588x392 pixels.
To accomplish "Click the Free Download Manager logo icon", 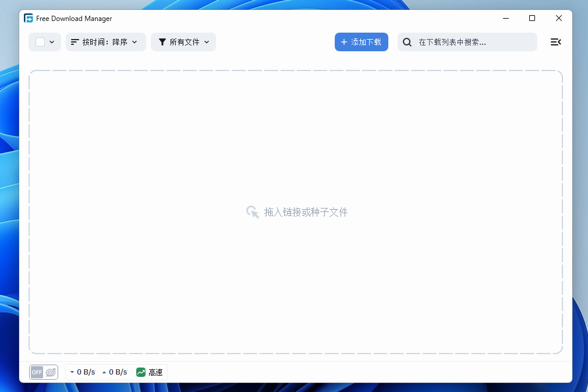I will click(x=29, y=19).
